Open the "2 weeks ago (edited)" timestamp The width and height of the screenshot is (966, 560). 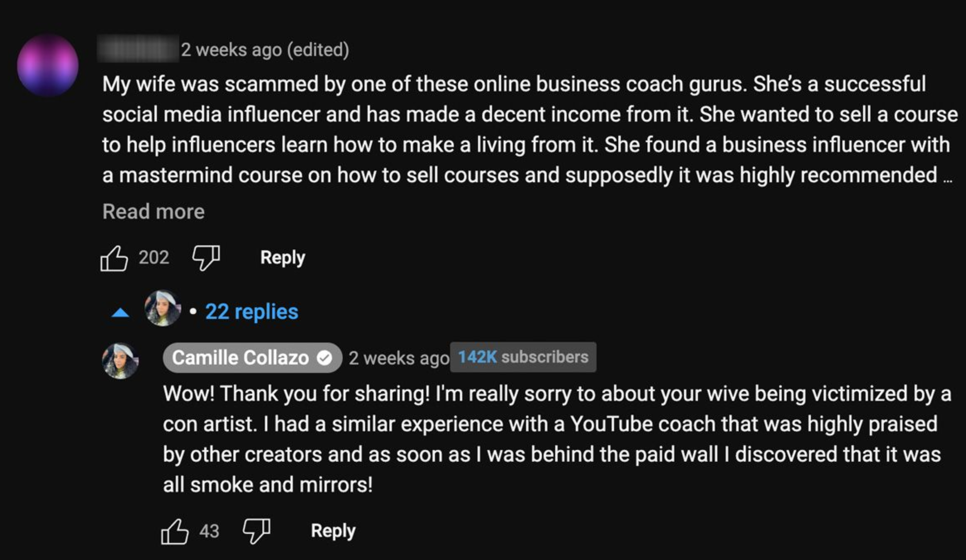click(265, 50)
